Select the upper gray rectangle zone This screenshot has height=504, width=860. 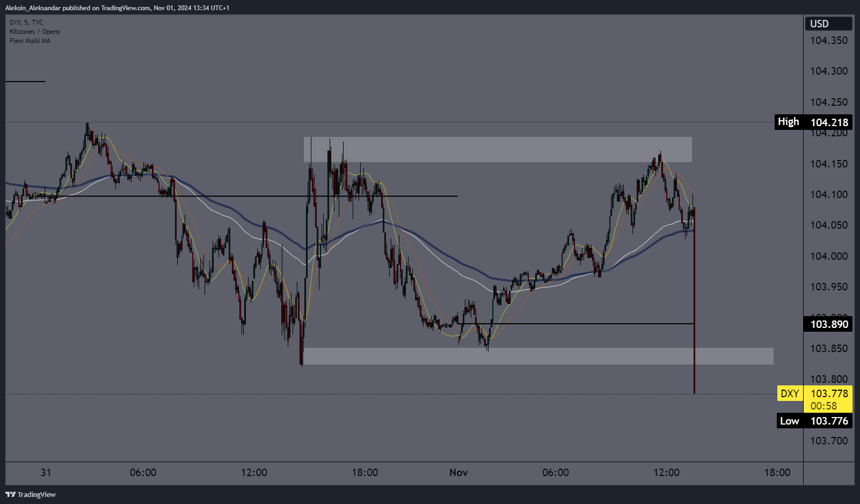(498, 149)
